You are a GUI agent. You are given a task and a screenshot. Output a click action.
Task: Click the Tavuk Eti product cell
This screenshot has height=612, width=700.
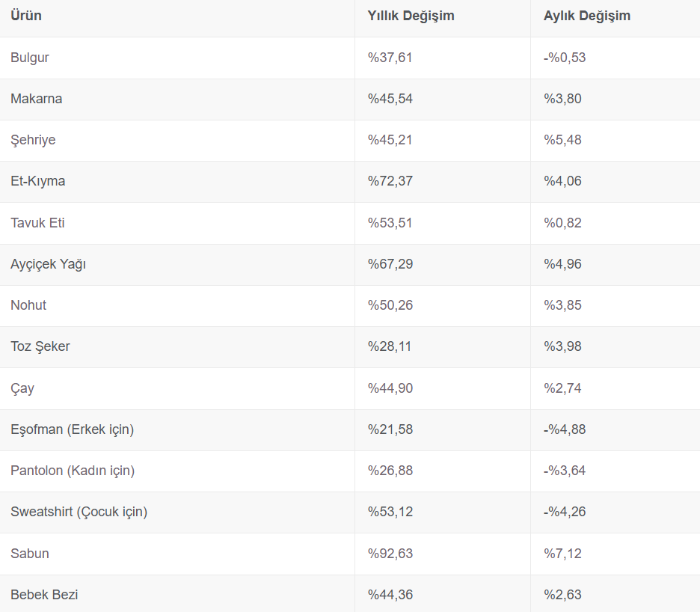[x=37, y=223]
